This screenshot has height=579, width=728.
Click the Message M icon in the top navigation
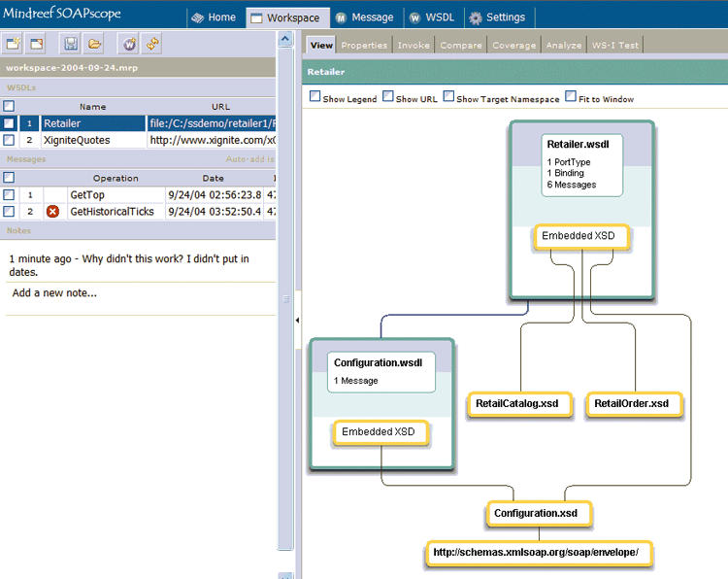pyautogui.click(x=342, y=17)
